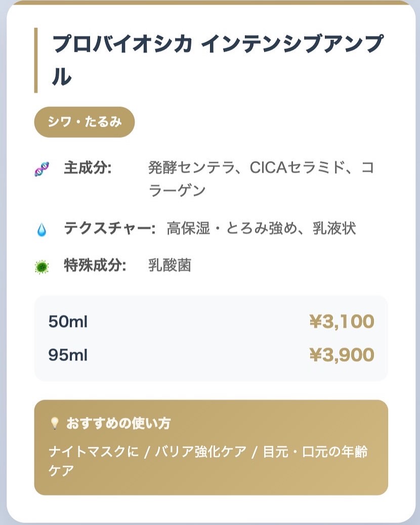The width and height of the screenshot is (420, 525).
Task: Click the ナイトマスクに usage recommendation text
Action: coord(94,452)
